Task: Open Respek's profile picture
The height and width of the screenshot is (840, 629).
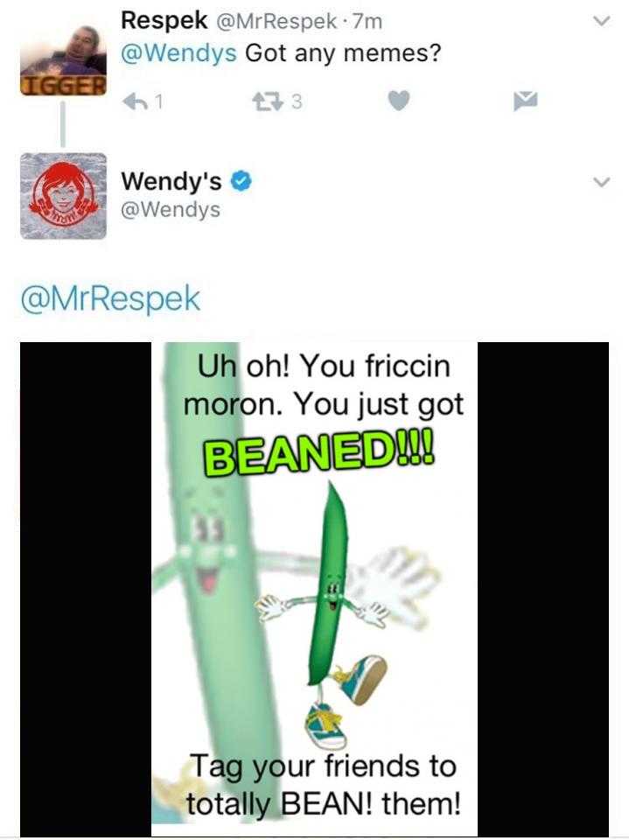Action: (x=63, y=60)
